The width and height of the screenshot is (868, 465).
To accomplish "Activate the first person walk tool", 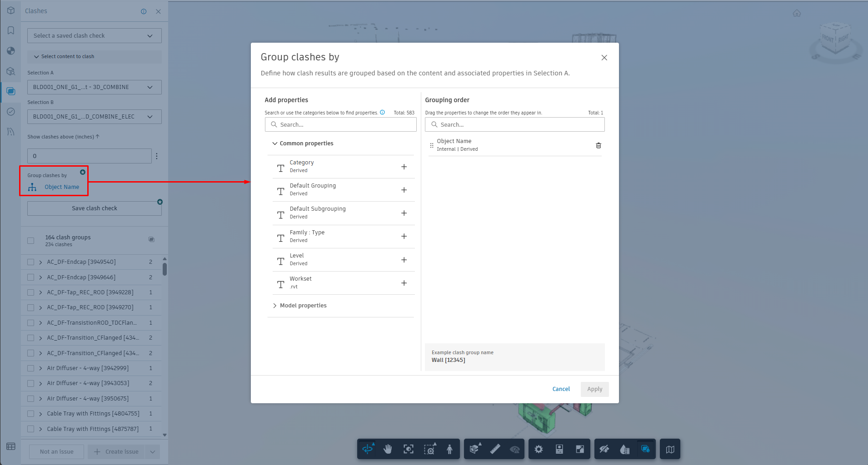I will coord(449,449).
